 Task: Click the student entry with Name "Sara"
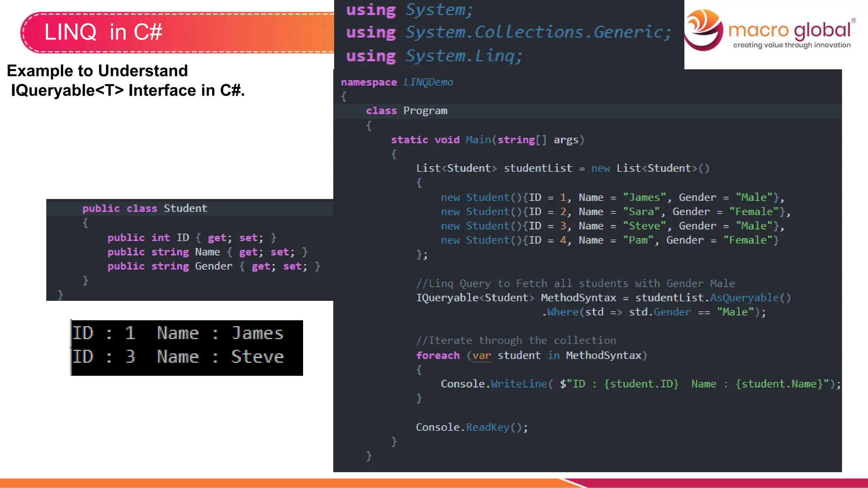pyautogui.click(x=615, y=212)
